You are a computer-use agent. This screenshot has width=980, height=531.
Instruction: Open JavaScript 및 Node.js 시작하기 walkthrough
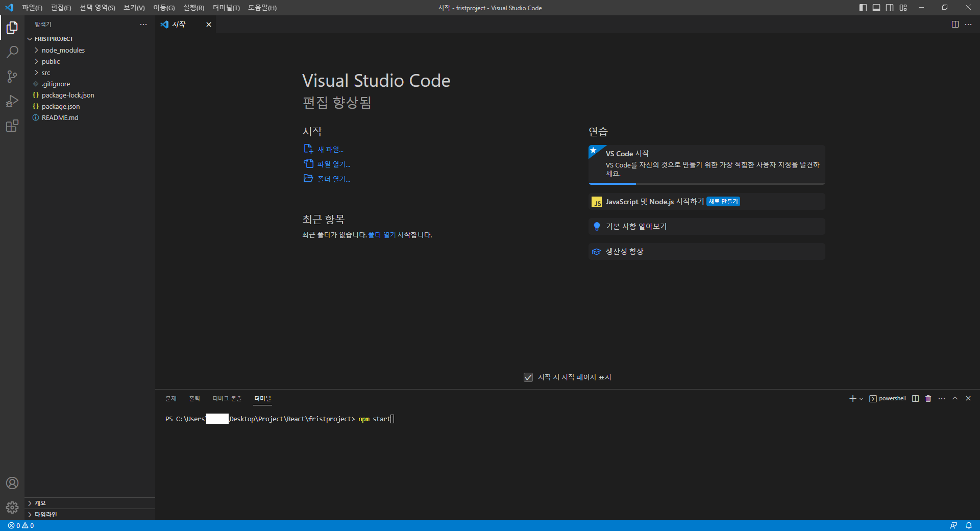click(707, 202)
